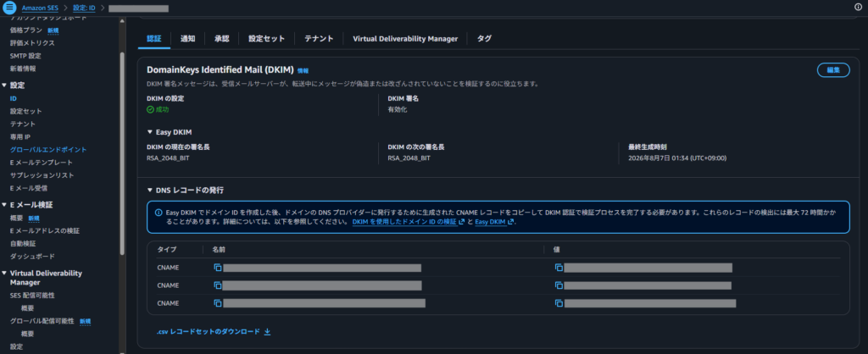
Task: Click the 有効化 DKIM signing status
Action: tap(398, 109)
